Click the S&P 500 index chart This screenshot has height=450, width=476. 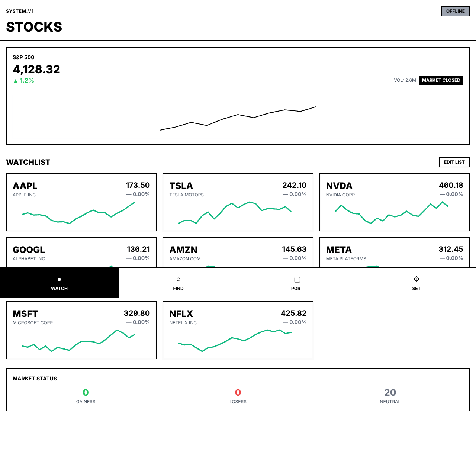coord(238,115)
